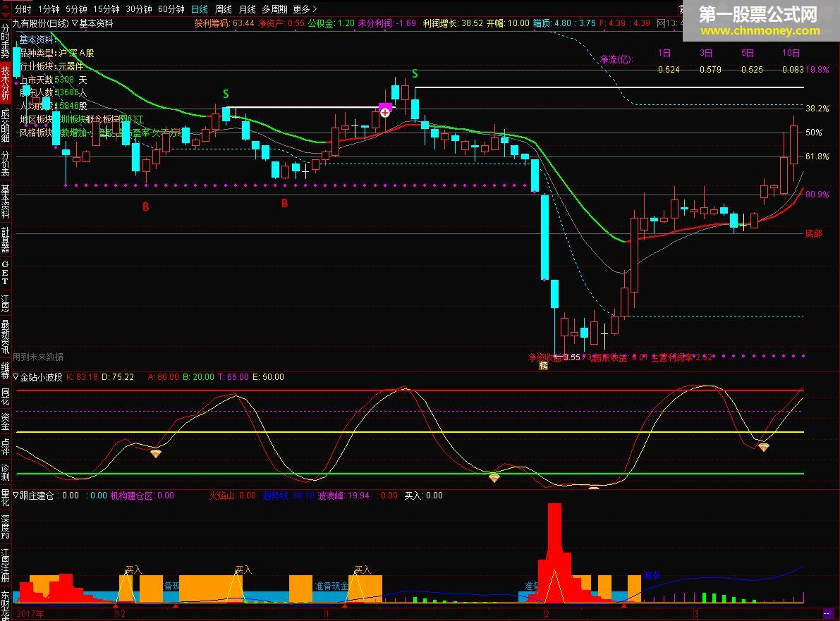Click the red down arrow above sidebar
This screenshot has height=621, width=840.
pos(6,17)
